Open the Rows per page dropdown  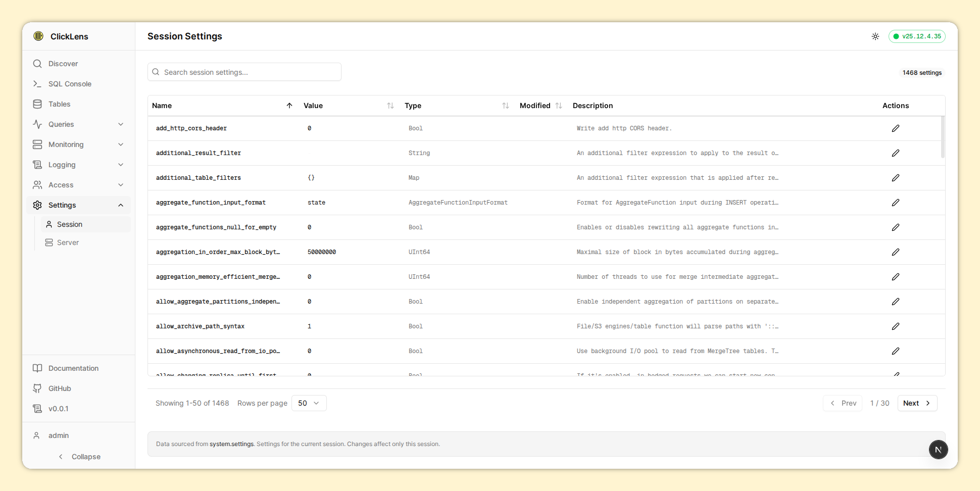tap(309, 403)
